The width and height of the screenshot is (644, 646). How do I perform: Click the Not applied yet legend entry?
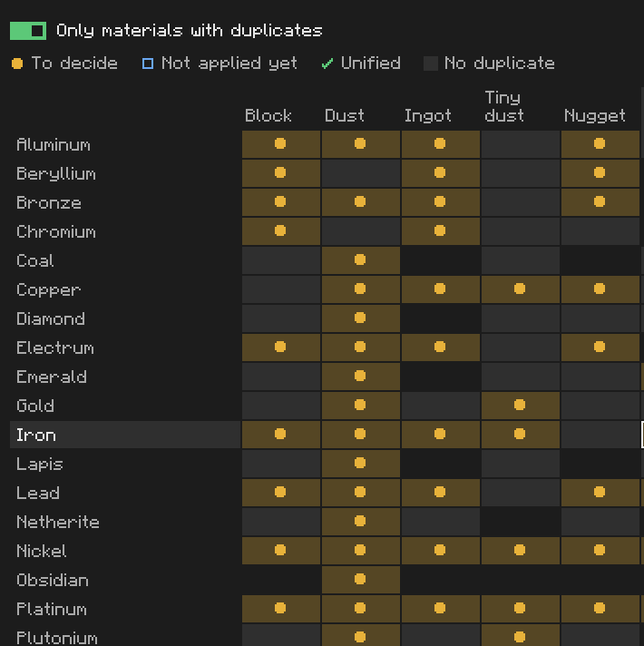[x=220, y=64]
